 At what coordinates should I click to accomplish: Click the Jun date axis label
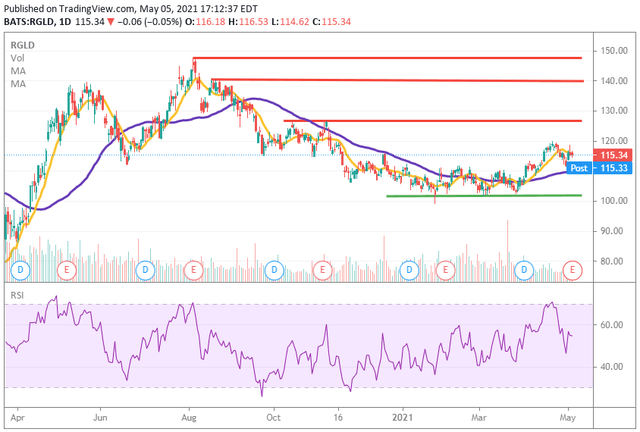point(100,418)
